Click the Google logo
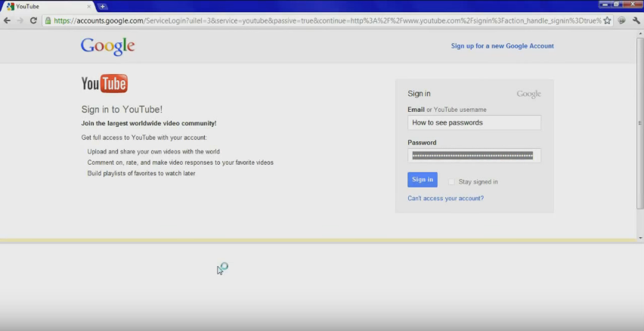 [x=107, y=46]
